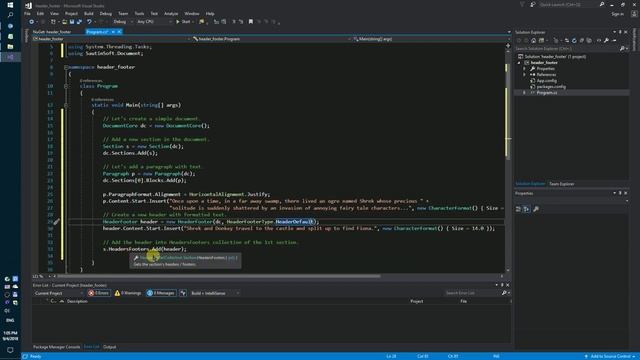
Task: Click the Find in Files toolbar icon
Action: [x=202, y=22]
